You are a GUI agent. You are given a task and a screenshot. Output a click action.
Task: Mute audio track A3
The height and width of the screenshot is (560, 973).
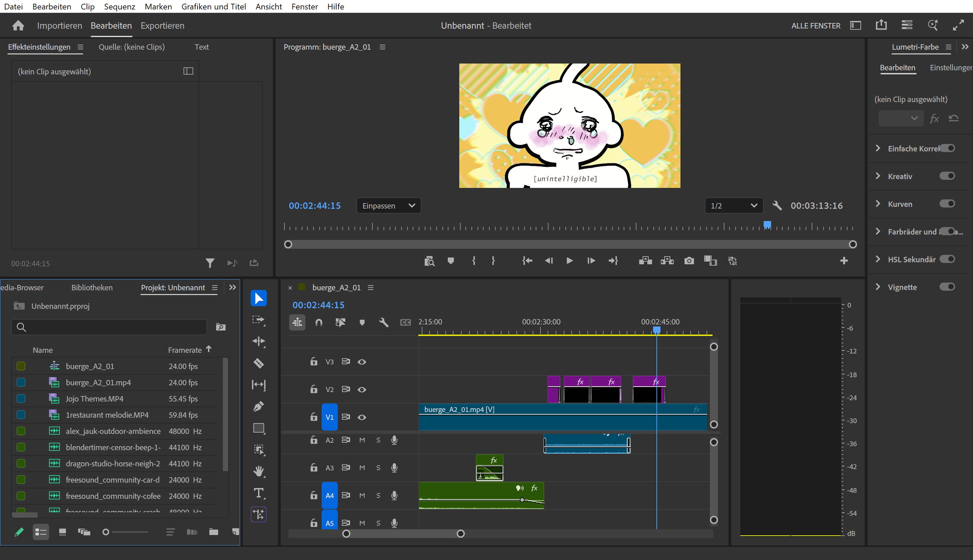(x=362, y=468)
